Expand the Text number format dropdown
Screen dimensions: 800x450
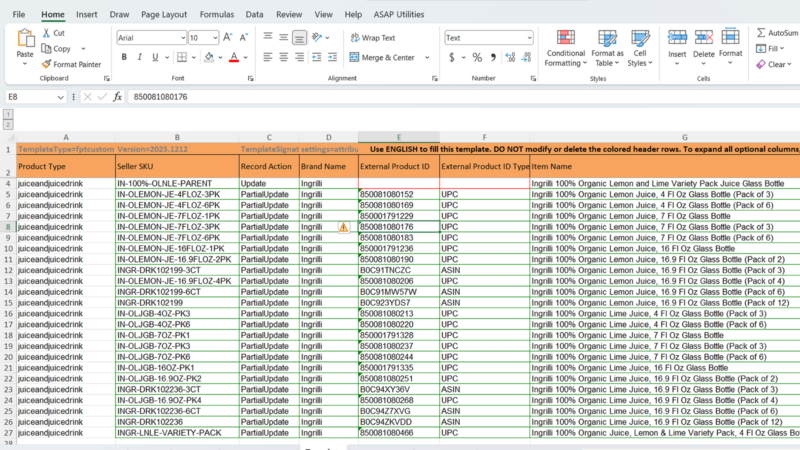529,37
